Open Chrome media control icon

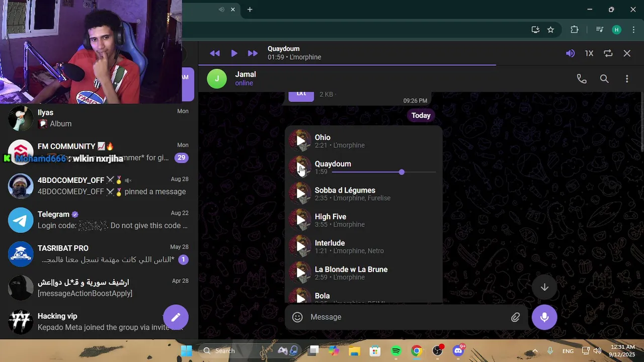(x=599, y=30)
